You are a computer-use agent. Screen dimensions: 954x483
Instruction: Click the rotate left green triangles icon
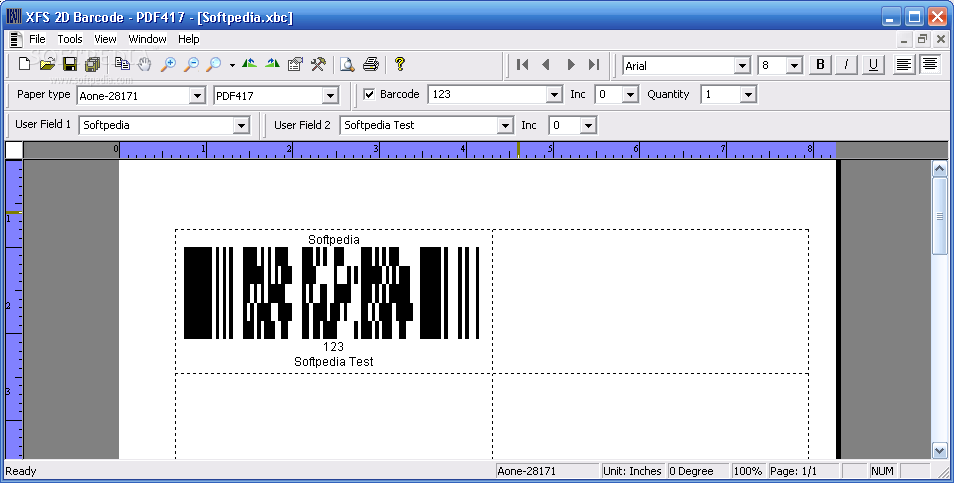pos(249,63)
